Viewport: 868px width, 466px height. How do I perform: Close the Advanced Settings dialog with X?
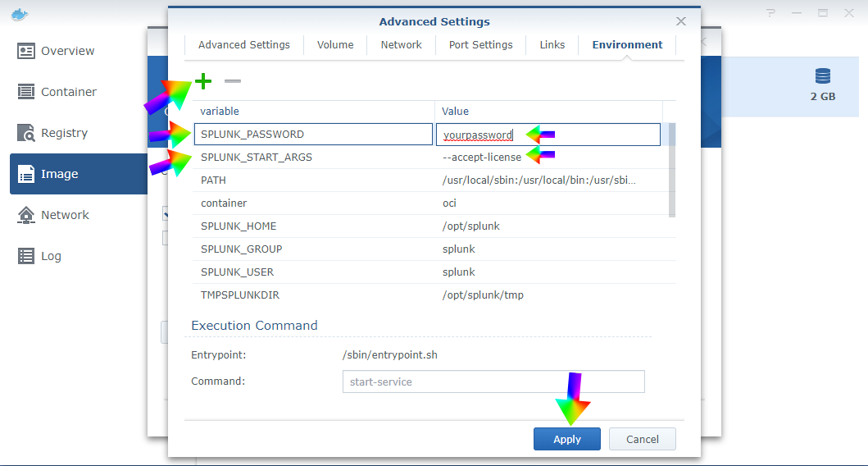point(681,21)
